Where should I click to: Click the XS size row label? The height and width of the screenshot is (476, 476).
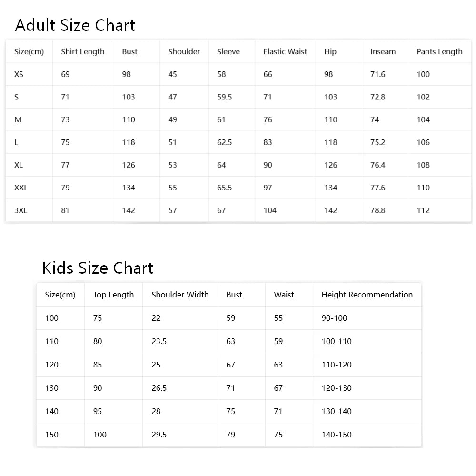click(19, 74)
